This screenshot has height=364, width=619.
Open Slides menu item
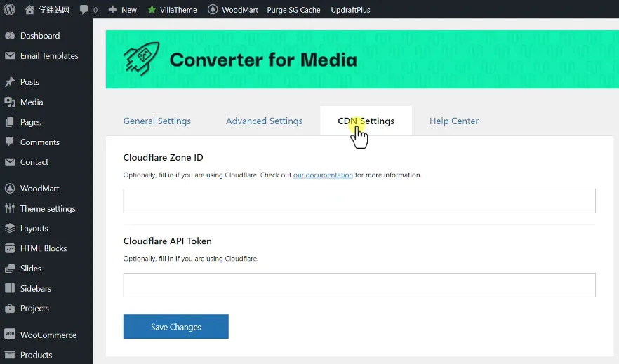[x=31, y=269]
